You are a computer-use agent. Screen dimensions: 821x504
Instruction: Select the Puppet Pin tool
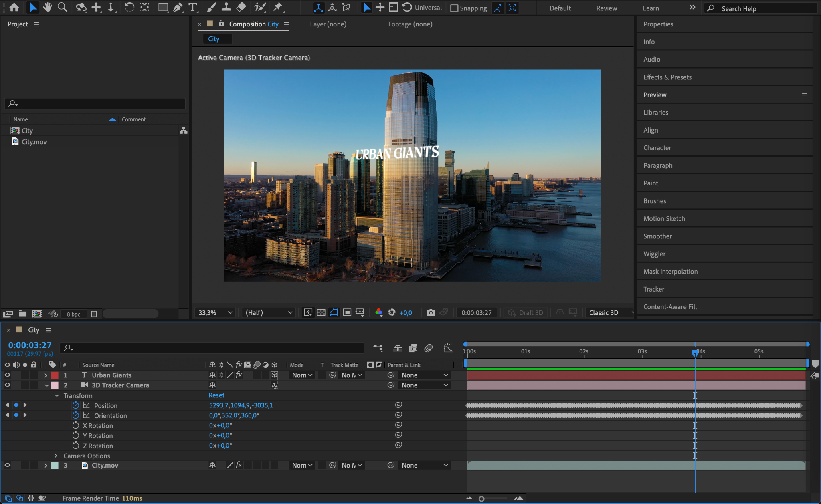click(277, 7)
